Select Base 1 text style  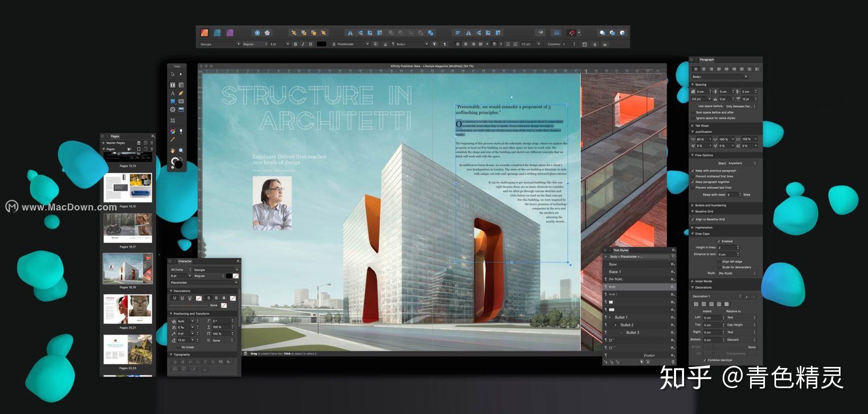point(640,272)
